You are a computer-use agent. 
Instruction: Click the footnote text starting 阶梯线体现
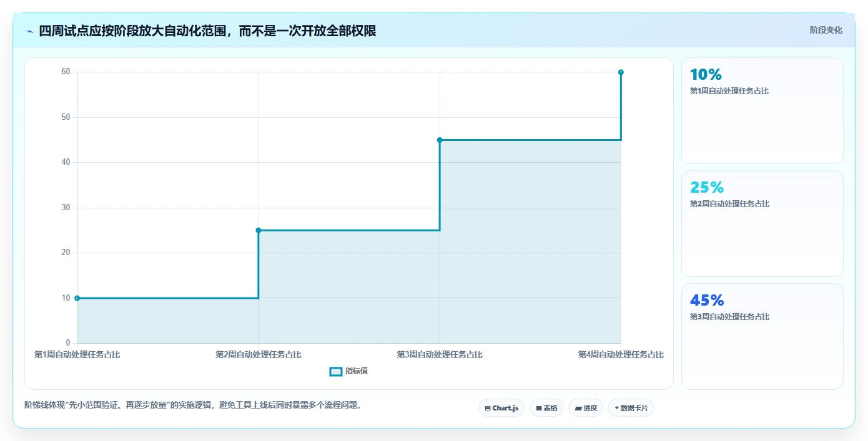(x=193, y=405)
